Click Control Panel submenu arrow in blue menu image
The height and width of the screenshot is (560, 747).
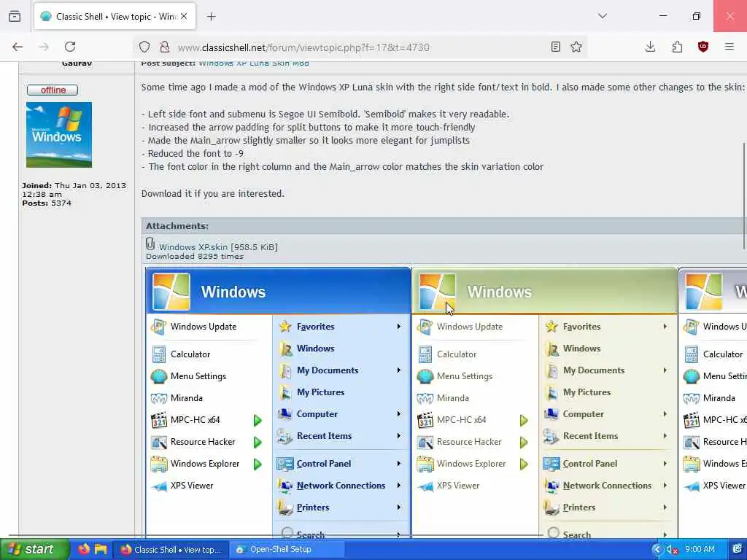[399, 464]
